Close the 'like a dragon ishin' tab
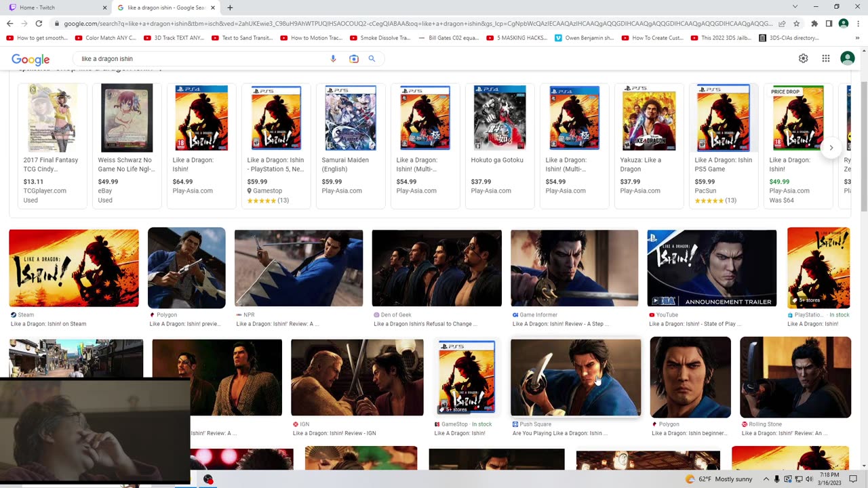The width and height of the screenshot is (868, 488). pos(213,7)
